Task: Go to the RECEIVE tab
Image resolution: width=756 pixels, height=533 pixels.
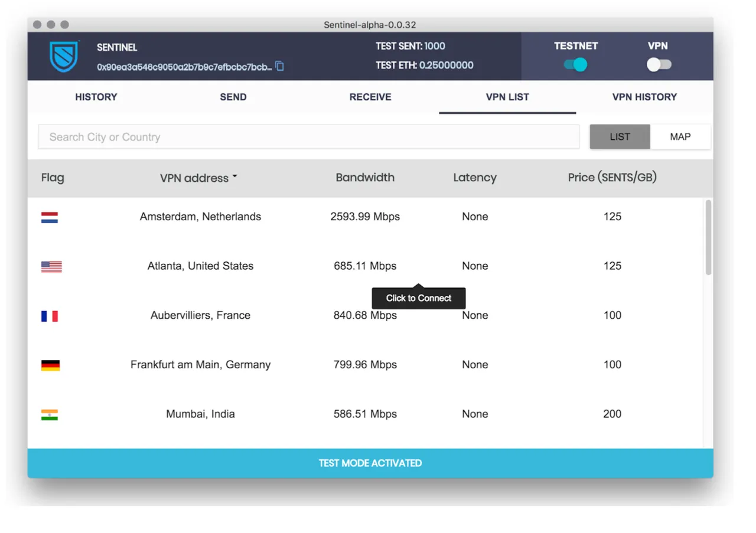Action: click(370, 97)
